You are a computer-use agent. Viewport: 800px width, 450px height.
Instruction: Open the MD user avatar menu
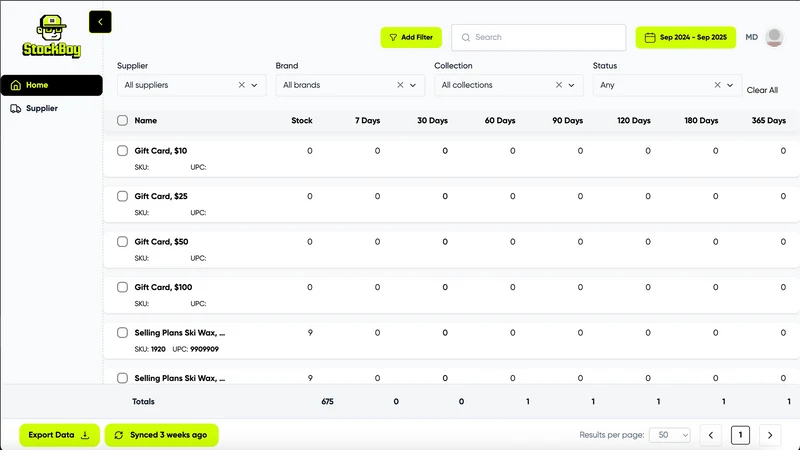[774, 37]
